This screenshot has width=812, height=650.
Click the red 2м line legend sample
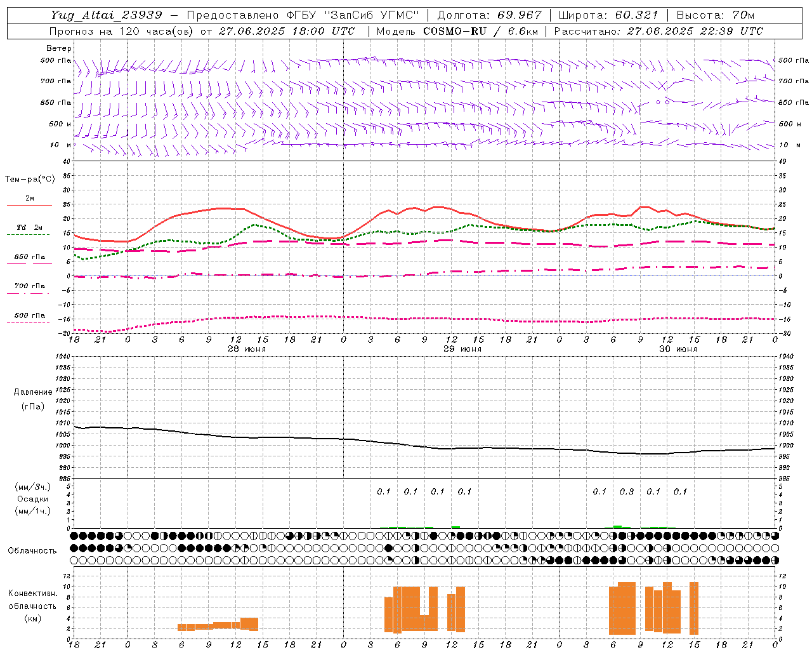[29, 206]
